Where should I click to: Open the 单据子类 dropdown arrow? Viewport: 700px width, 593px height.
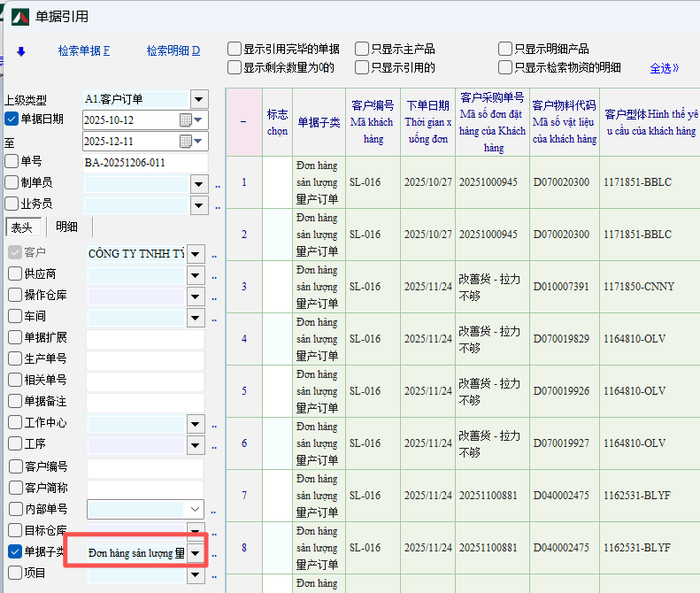click(x=196, y=553)
